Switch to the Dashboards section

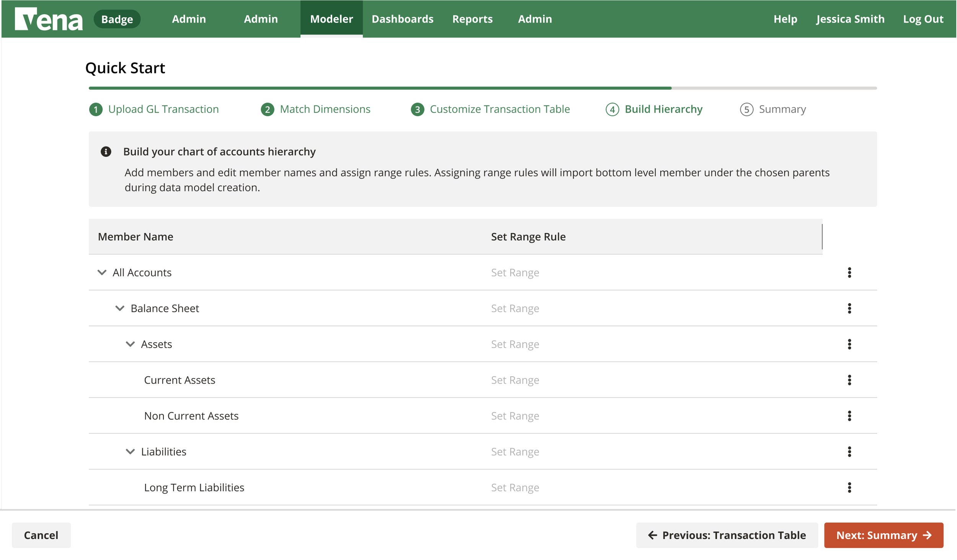(402, 19)
